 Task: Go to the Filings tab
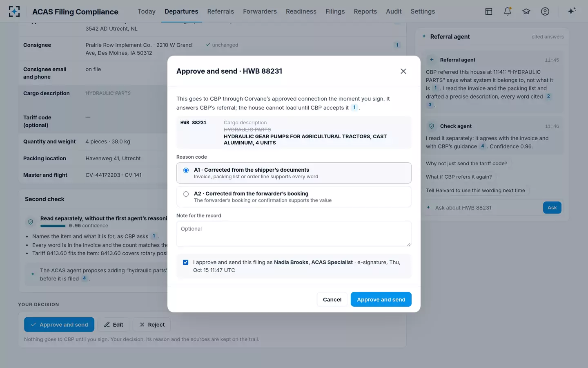tap(335, 11)
